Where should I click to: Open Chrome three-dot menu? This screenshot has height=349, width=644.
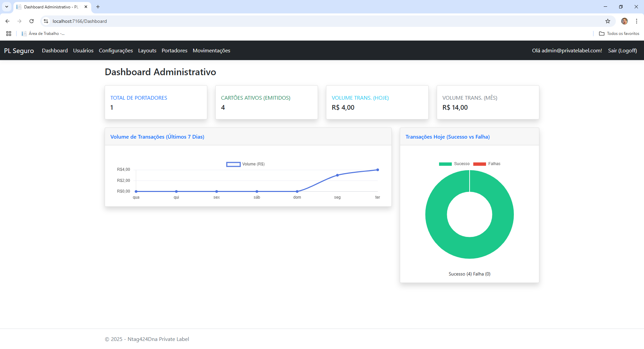pos(636,21)
